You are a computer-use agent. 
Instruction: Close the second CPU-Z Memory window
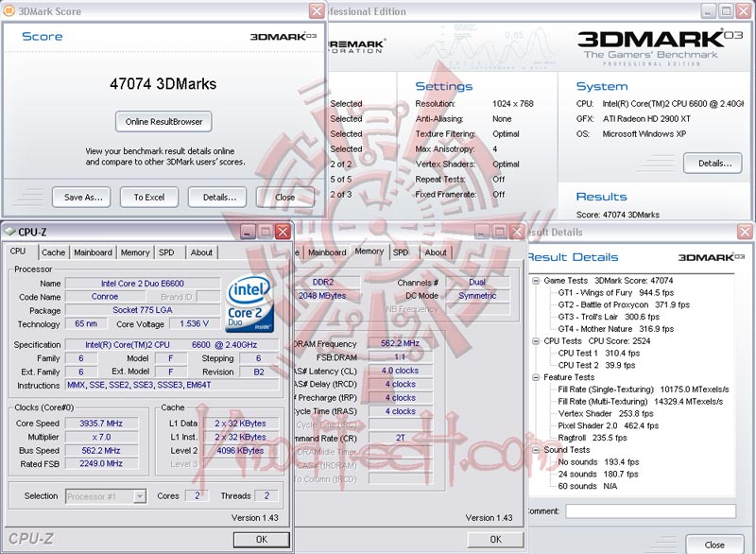pyautogui.click(x=517, y=232)
